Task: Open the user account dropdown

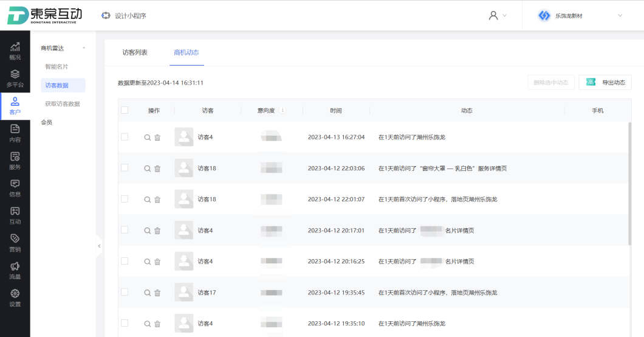Action: 498,16
